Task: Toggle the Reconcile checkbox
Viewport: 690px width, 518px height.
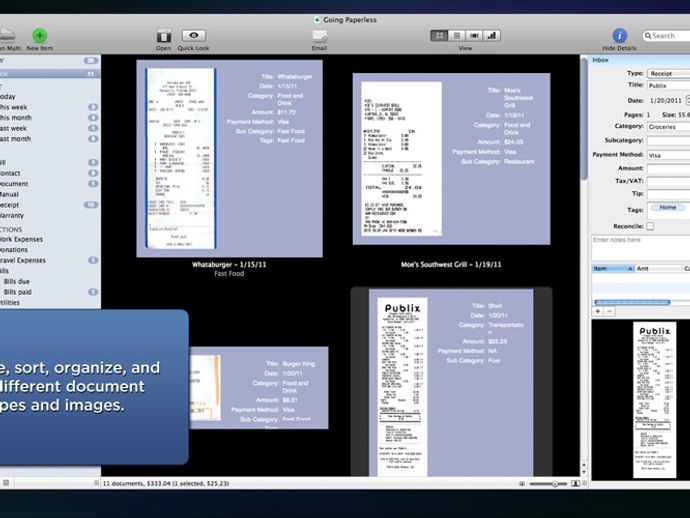Action: [650, 226]
